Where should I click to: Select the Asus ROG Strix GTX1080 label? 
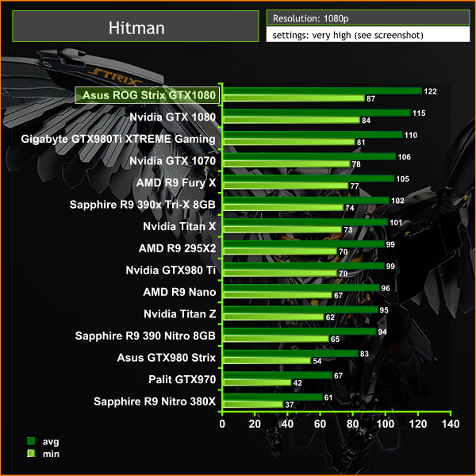148,95
